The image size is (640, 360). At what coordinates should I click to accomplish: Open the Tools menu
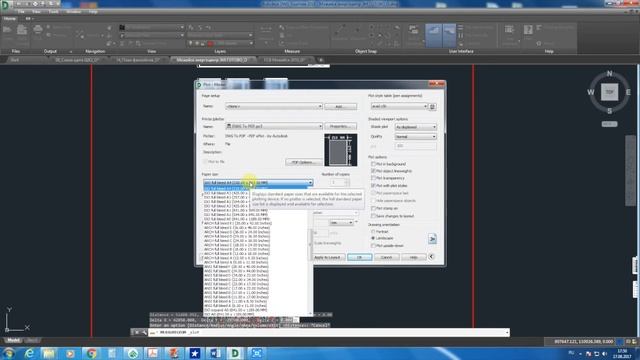53,12
